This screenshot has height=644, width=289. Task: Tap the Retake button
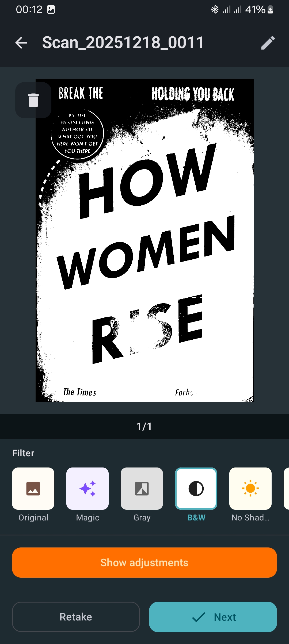coord(76,617)
